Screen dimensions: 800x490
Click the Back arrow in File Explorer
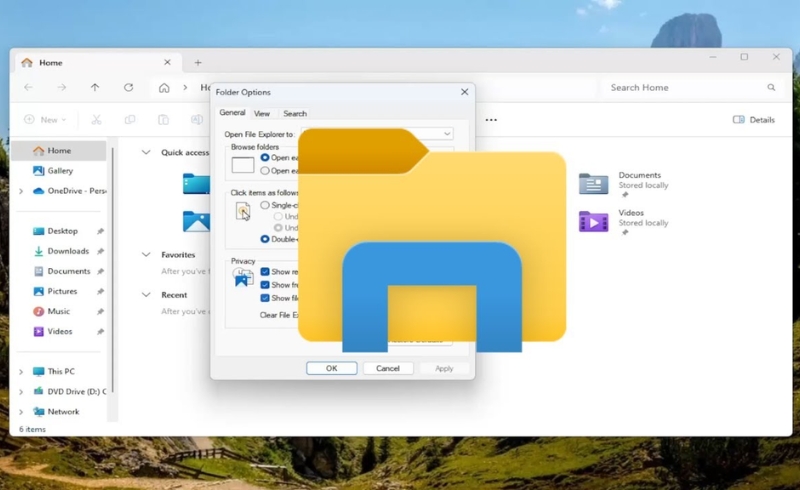pos(29,88)
